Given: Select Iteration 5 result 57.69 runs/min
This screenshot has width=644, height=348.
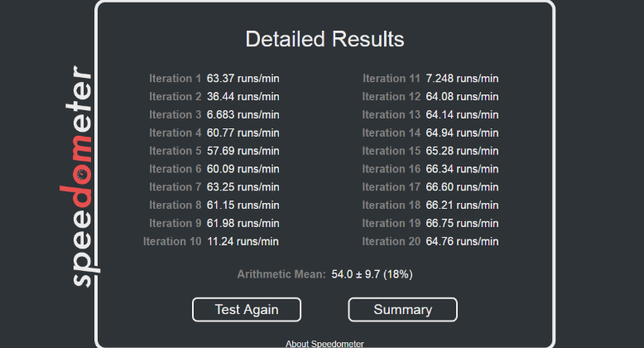Looking at the screenshot, I should 243,151.
